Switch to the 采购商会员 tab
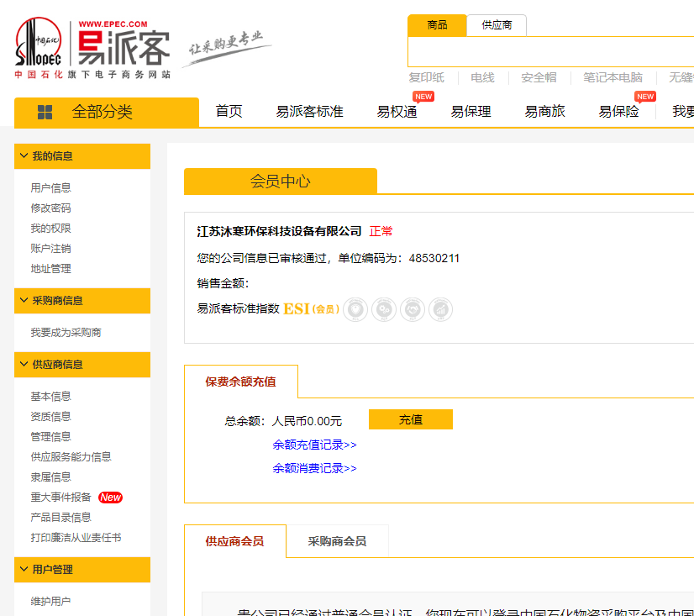694x616 pixels. coord(336,541)
